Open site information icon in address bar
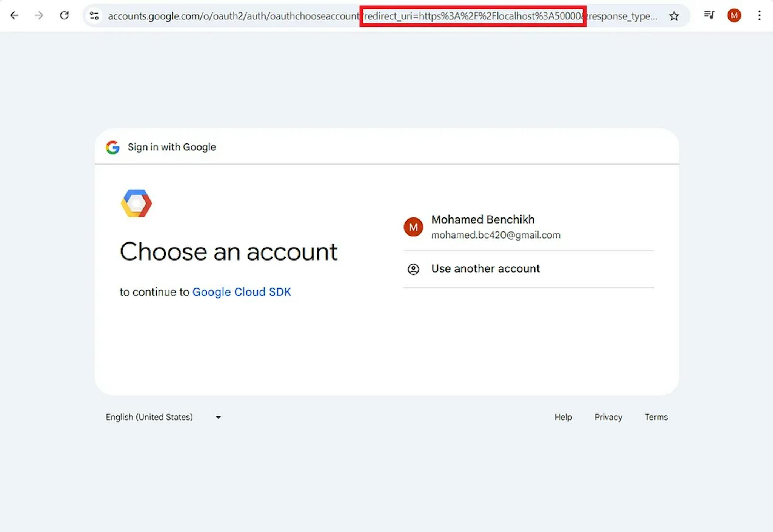This screenshot has width=773, height=532. tap(94, 16)
